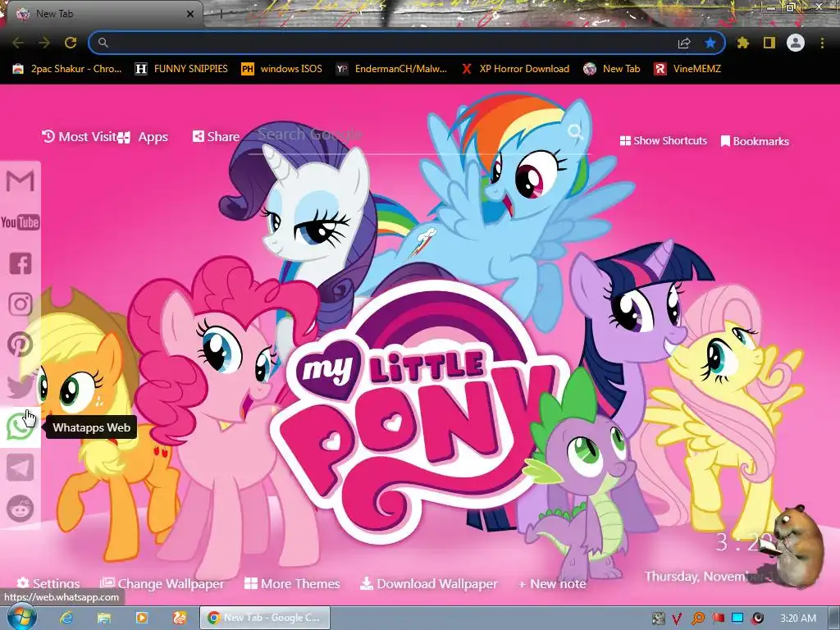Screen dimensions: 840x630
Task: Go back with browser back arrow
Action: click(18, 43)
